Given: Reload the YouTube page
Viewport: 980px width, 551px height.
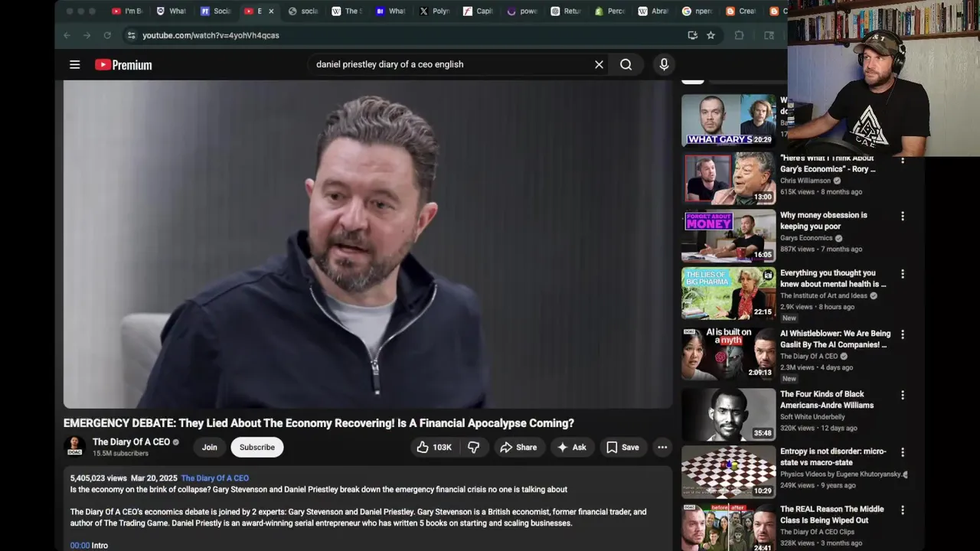Looking at the screenshot, I should pyautogui.click(x=107, y=35).
